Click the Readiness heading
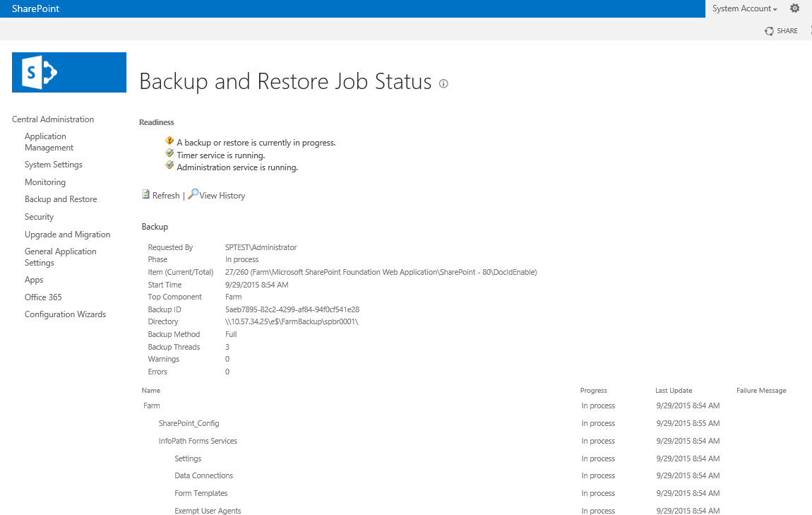Viewport: 812px width, 515px height. tap(156, 122)
